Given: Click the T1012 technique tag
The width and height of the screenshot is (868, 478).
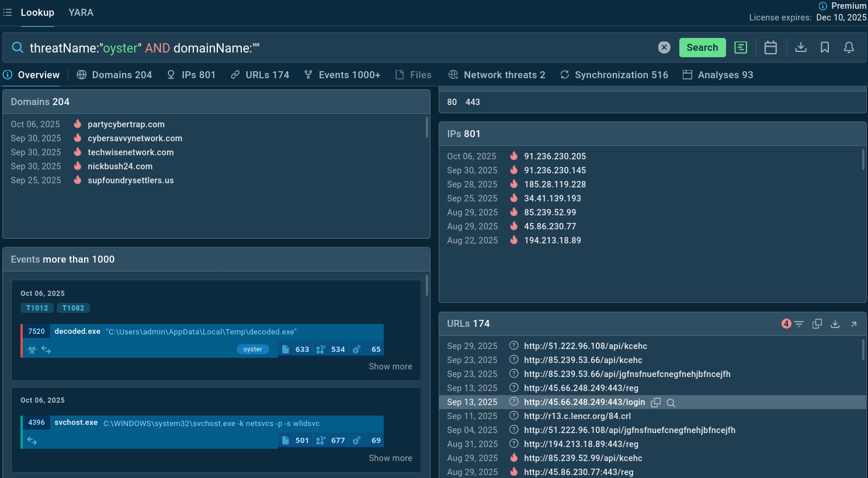Looking at the screenshot, I should click(37, 308).
